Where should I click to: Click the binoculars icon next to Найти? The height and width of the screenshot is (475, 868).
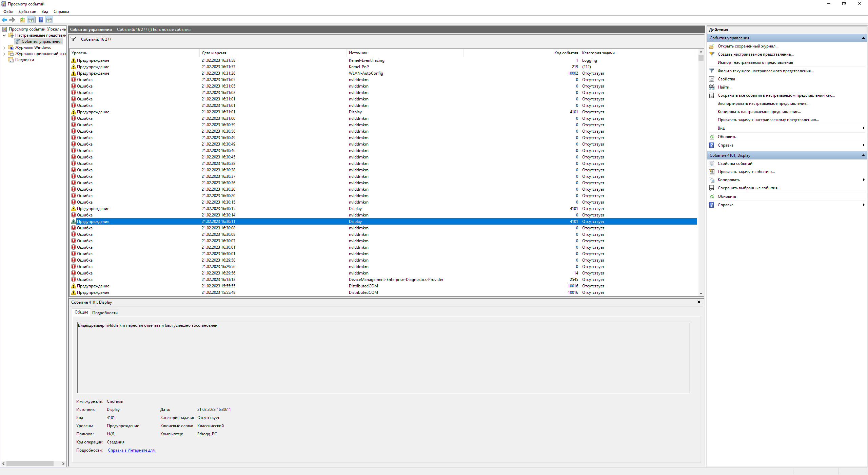[x=712, y=87]
